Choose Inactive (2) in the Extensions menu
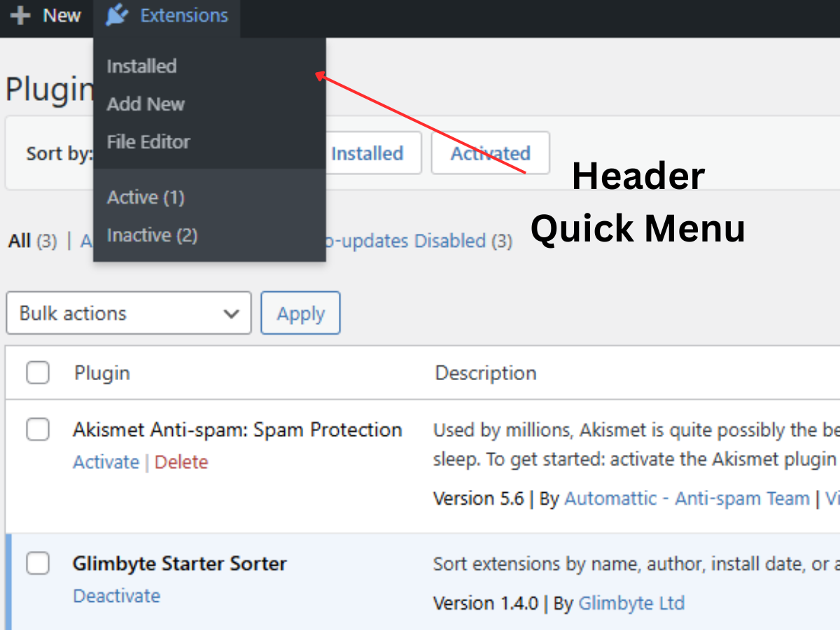 (152, 234)
